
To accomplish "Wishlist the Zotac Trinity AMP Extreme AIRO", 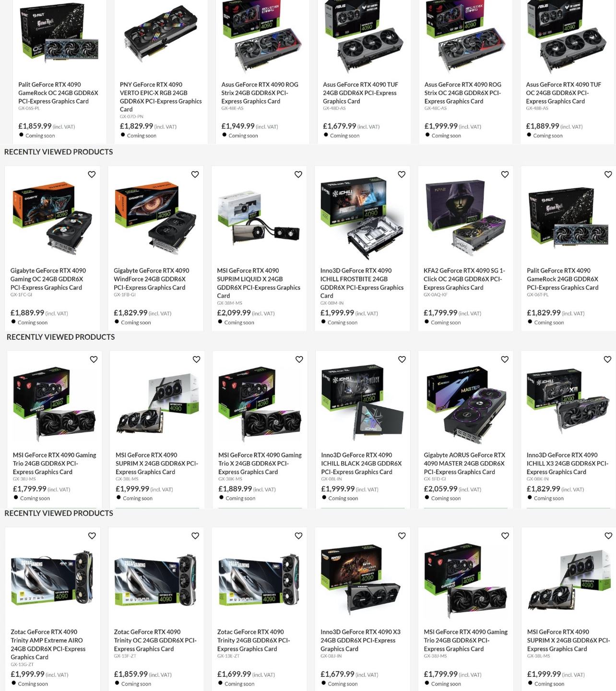I will (x=92, y=536).
